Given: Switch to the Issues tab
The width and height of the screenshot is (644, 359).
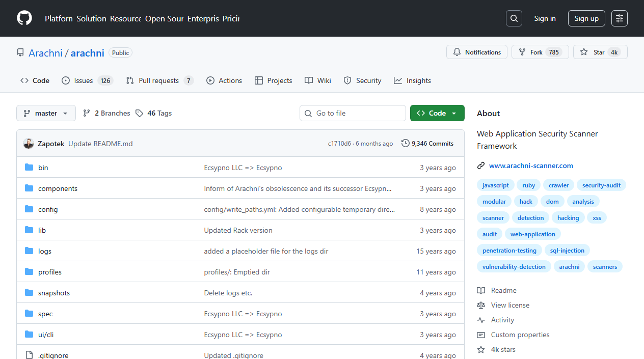Looking at the screenshot, I should [87, 80].
